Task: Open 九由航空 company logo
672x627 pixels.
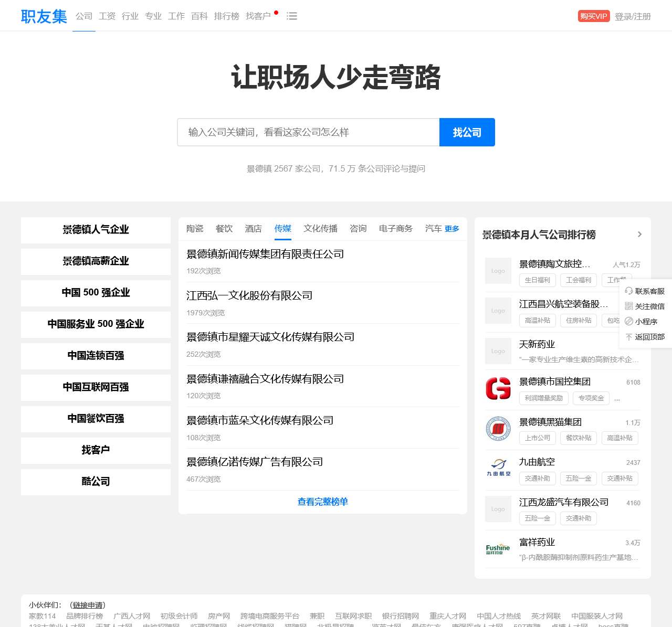Action: tap(498, 469)
